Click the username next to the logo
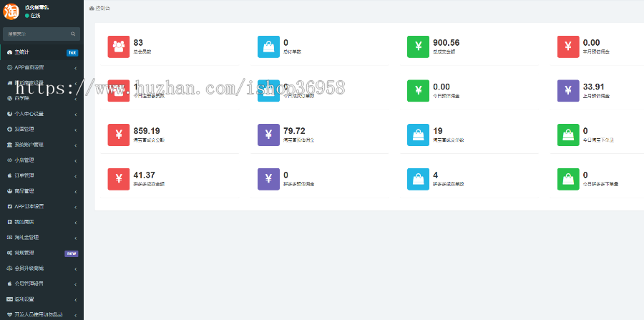The width and height of the screenshot is (644, 320). pyautogui.click(x=37, y=7)
